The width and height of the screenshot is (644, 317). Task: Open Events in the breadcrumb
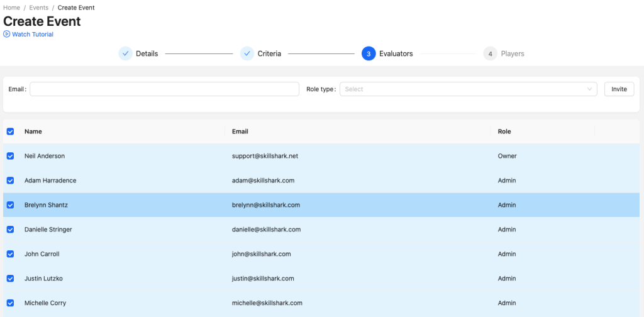38,8
